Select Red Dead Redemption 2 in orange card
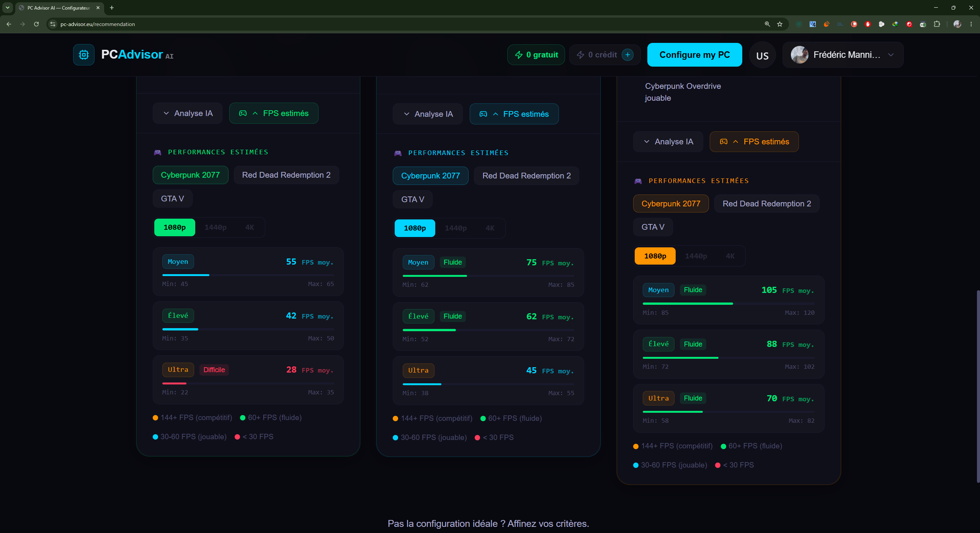 pyautogui.click(x=767, y=204)
